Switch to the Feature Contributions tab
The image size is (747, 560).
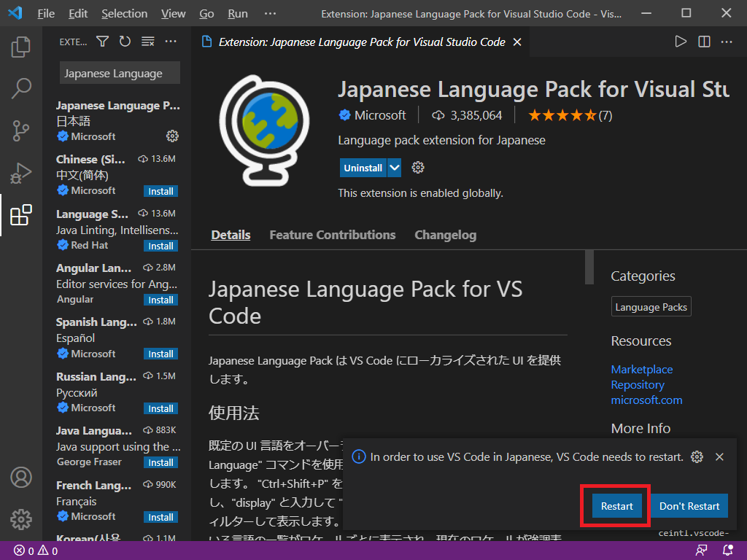tap(333, 235)
